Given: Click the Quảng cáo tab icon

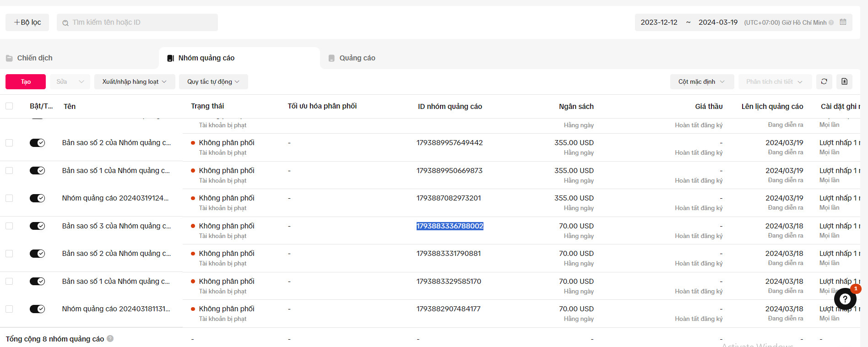Looking at the screenshot, I should tap(331, 58).
